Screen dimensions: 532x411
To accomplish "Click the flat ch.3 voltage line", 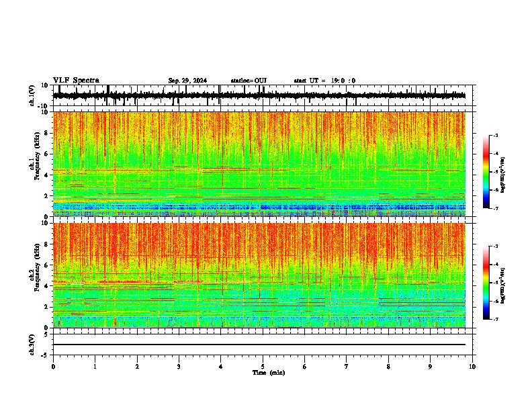I will [x=259, y=345].
